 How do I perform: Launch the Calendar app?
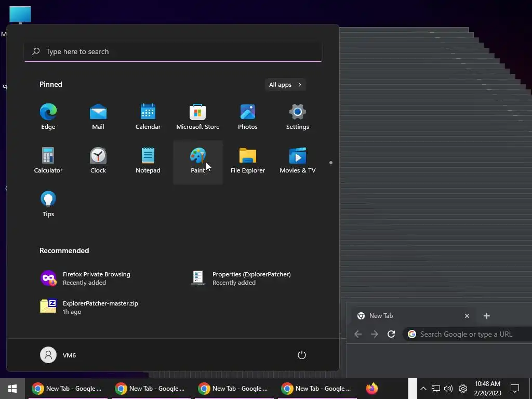(x=148, y=117)
